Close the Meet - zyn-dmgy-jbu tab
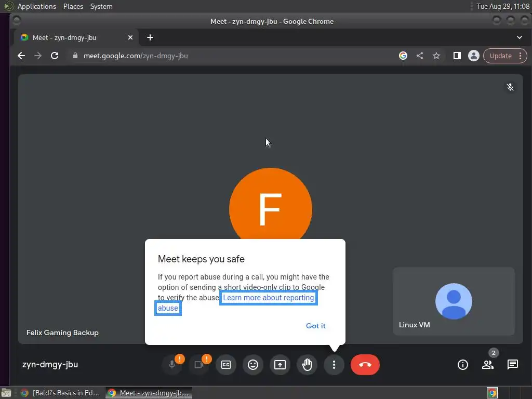Viewport: 532px width, 399px height. tap(130, 37)
